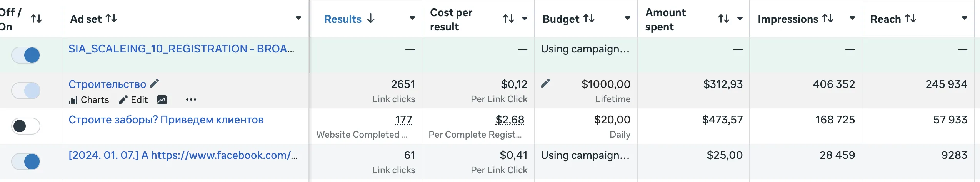Click the Reach column header
This screenshot has height=182, width=980.
click(x=886, y=19)
